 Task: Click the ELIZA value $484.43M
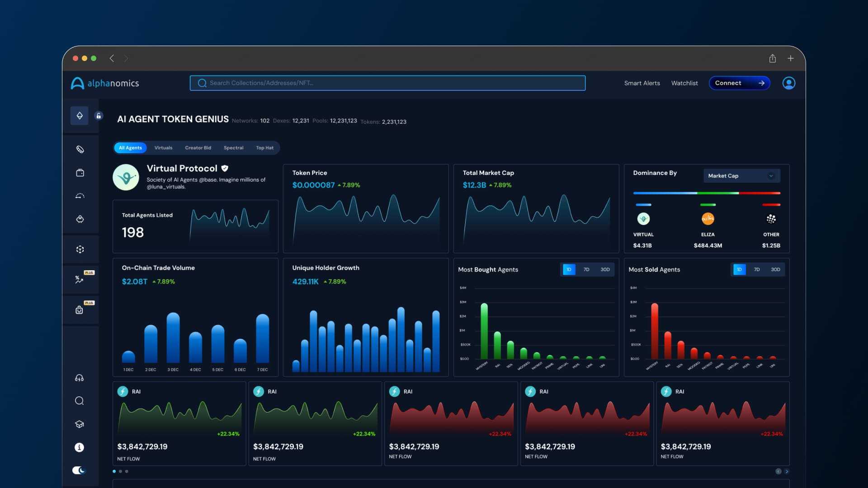[708, 245]
